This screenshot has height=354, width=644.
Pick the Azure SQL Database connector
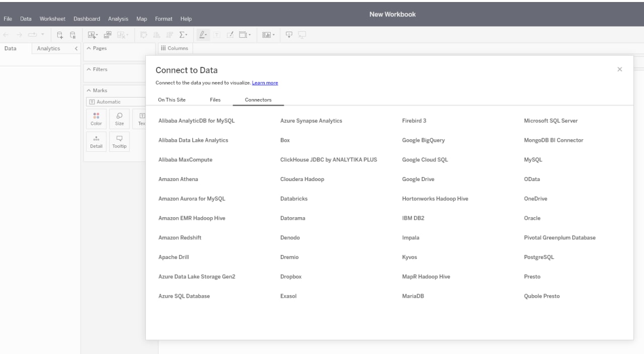pyautogui.click(x=184, y=296)
